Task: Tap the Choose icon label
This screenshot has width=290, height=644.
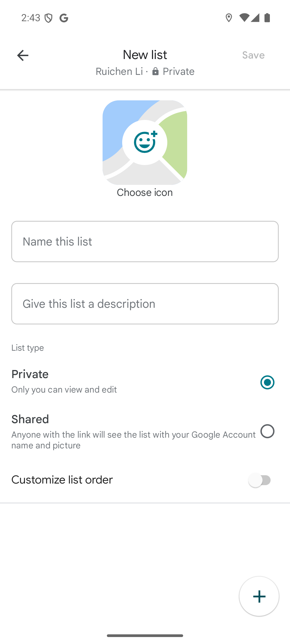Action: click(145, 192)
